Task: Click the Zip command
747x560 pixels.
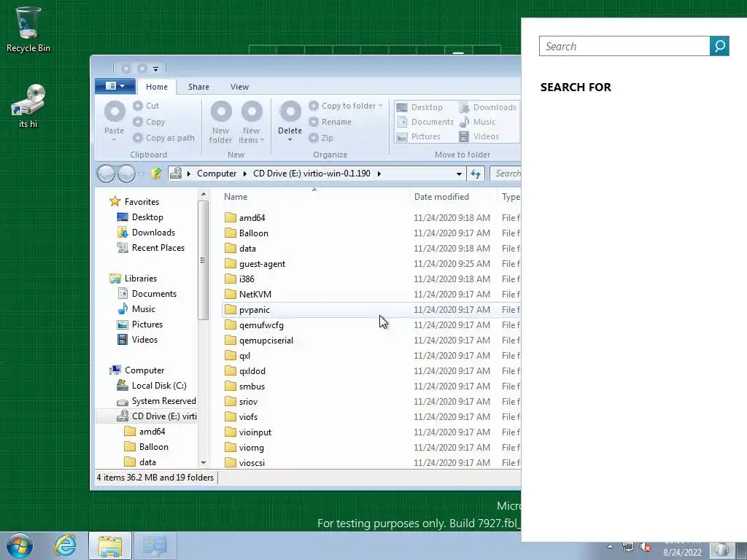Action: coord(321,138)
